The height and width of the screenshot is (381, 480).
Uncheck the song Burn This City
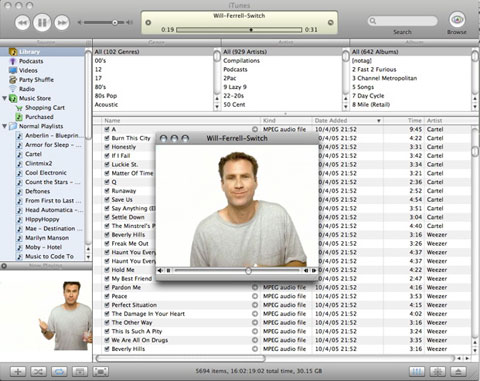[x=107, y=138]
